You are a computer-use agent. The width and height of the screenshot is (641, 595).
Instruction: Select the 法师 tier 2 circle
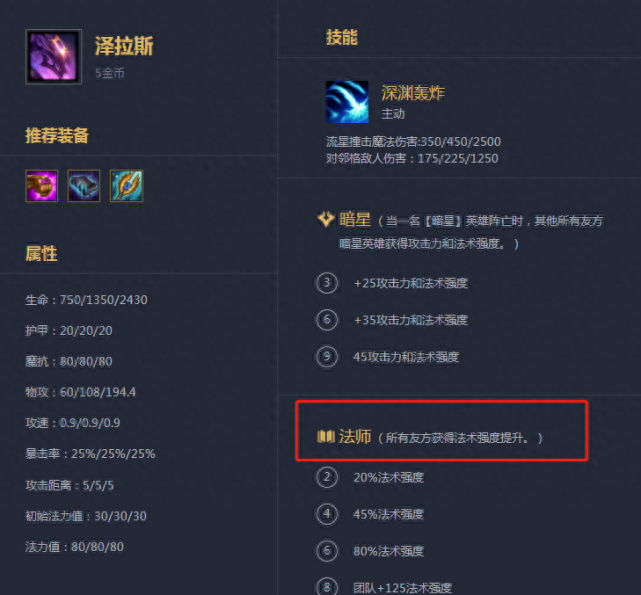[327, 477]
